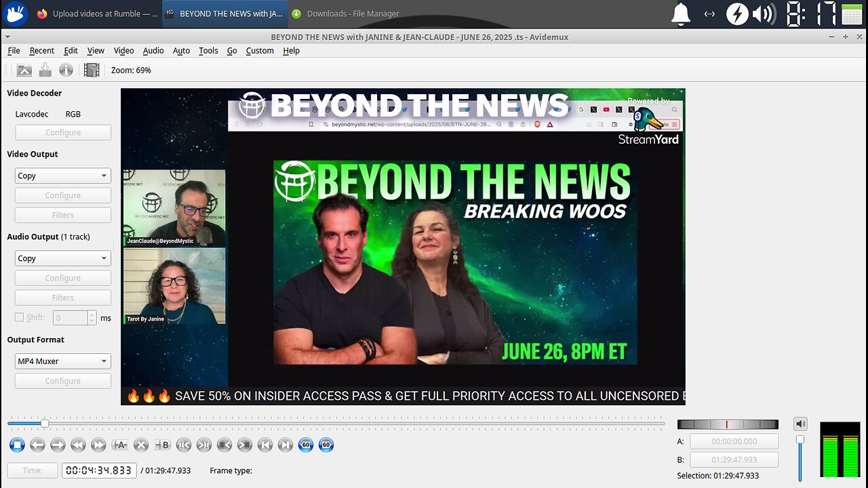The image size is (868, 488).
Task: Click Configure under Output Format
Action: tap(63, 381)
